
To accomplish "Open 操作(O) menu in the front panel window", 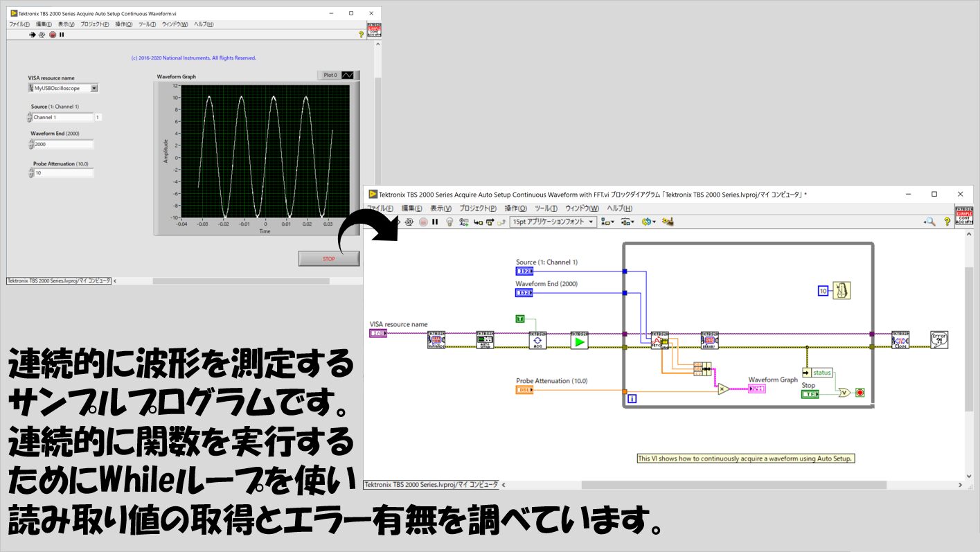I will pos(123,24).
